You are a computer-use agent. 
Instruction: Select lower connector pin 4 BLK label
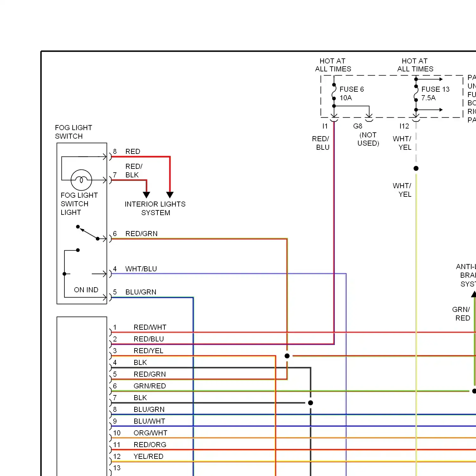(140, 362)
